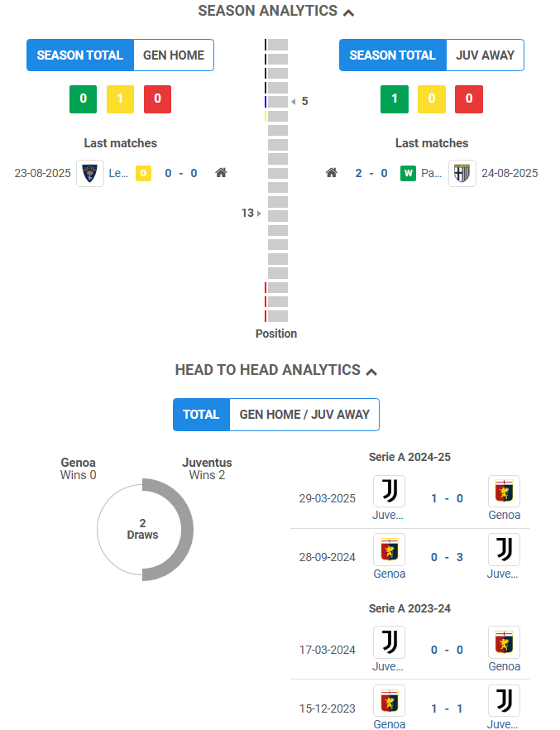This screenshot has width=560, height=730.
Task: Click Genoa crest in 28-09-2024 match
Action: point(389,550)
